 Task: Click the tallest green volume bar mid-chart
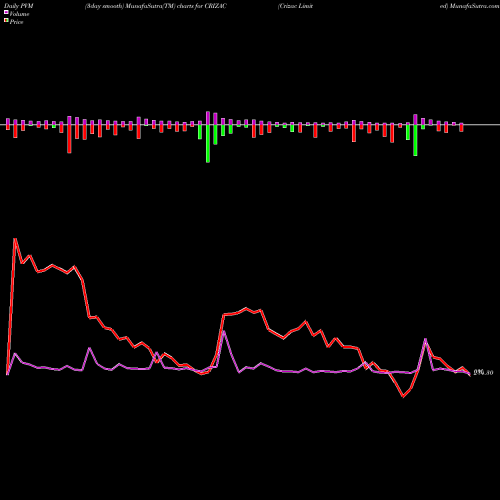(208, 143)
